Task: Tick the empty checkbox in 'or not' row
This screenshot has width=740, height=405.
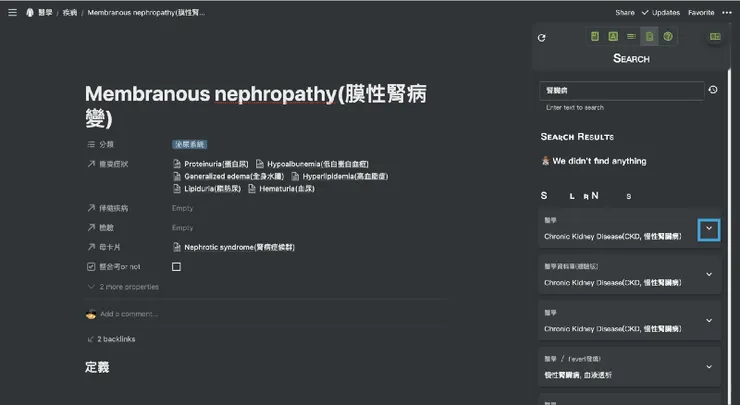Action: click(x=177, y=267)
